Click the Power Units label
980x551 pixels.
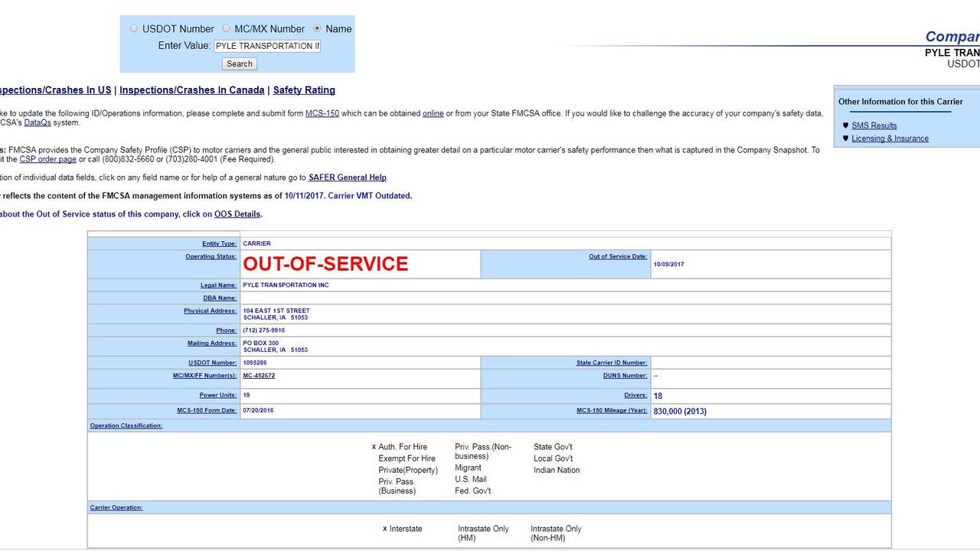[x=218, y=396]
